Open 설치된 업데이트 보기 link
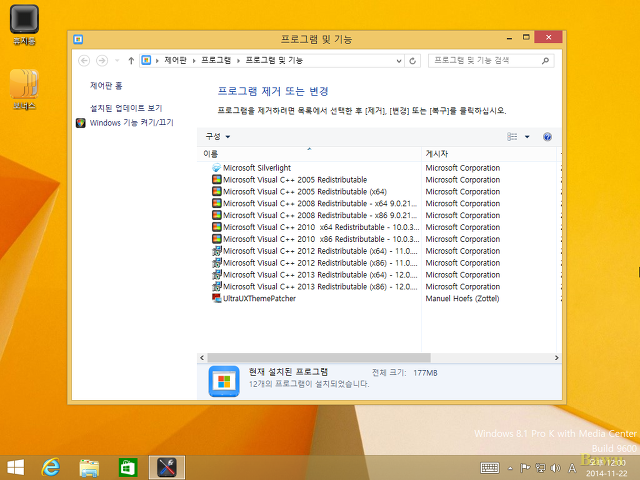 click(126, 108)
